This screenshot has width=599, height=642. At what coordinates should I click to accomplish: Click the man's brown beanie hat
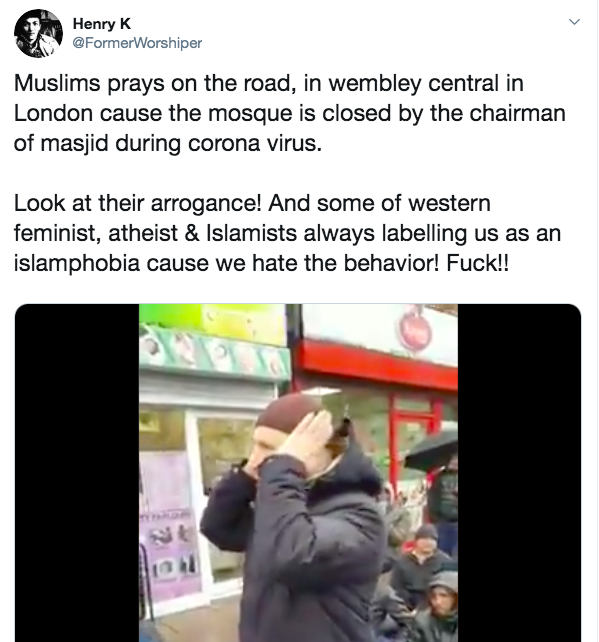point(287,411)
